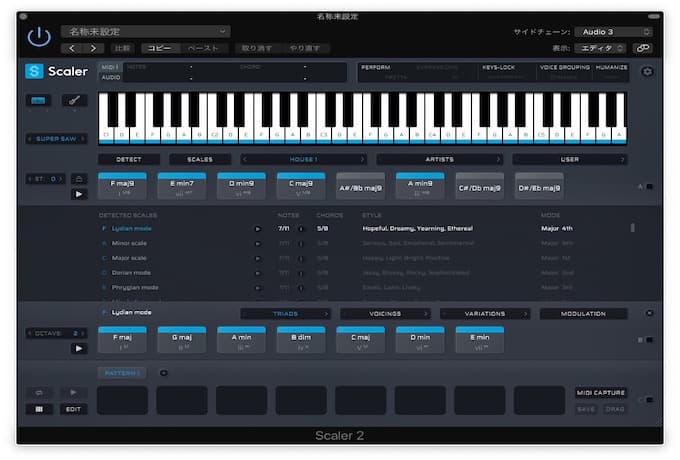The image size is (680, 460).
Task: Go to next preset with right arrow
Action: coord(93,48)
